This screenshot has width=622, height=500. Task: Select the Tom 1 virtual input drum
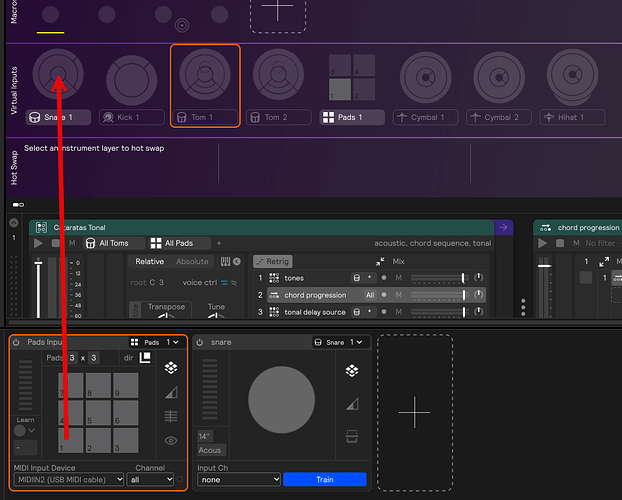pos(204,76)
